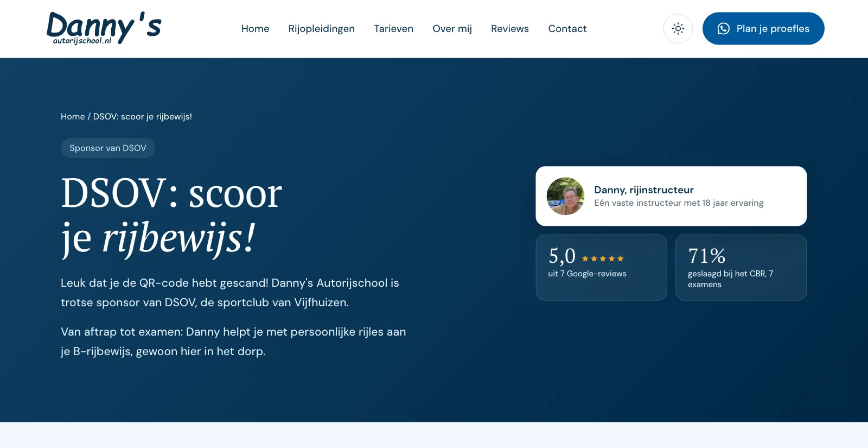Click the 71% pass rate figure

(x=707, y=256)
